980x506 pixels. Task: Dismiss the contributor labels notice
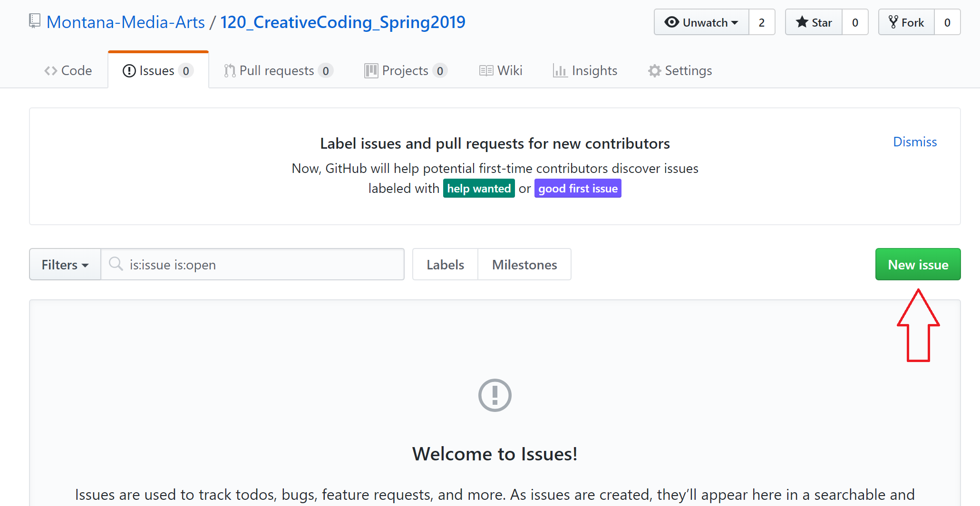coord(914,142)
